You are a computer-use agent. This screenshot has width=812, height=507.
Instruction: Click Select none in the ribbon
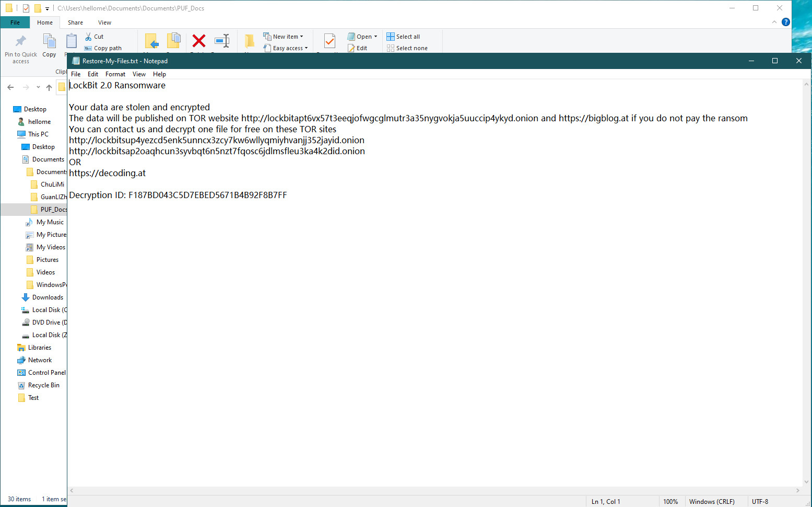407,48
